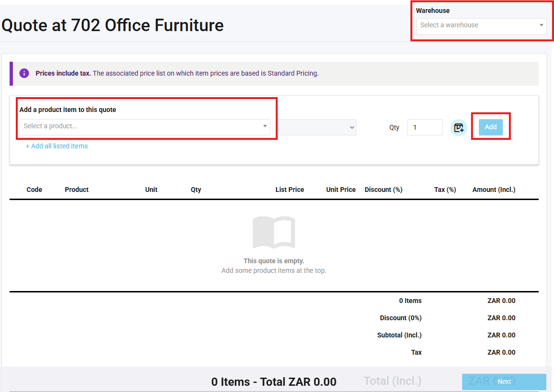The height and width of the screenshot is (392, 554).
Task: Click the purple info icon in the price notice
Action: (x=24, y=73)
